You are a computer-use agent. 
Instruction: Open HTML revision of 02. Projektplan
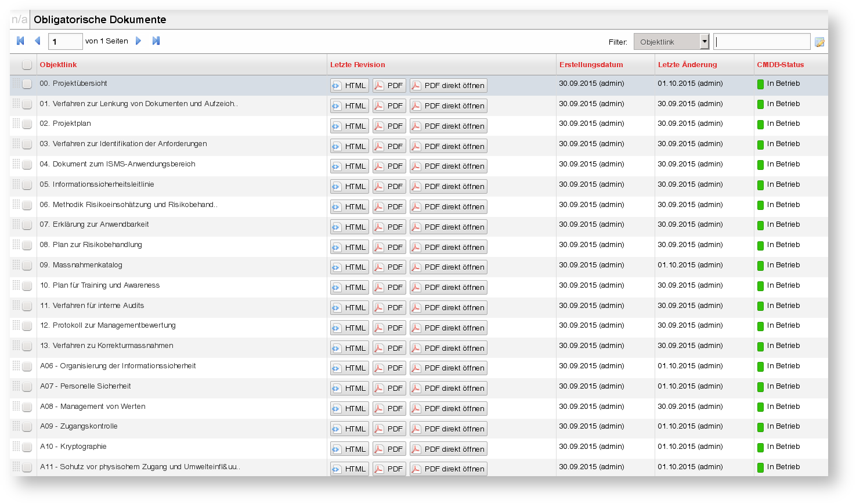tap(349, 126)
